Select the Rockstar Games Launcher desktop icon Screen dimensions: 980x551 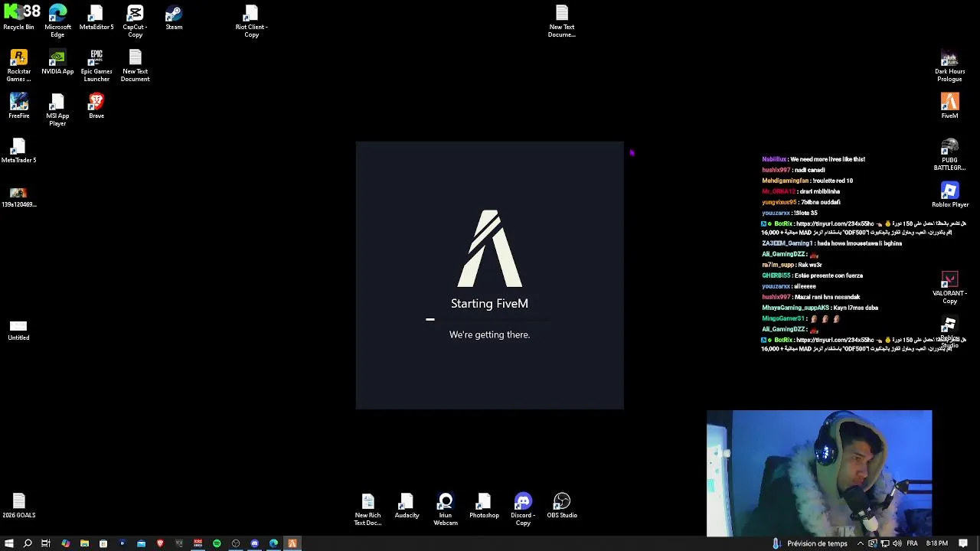[19, 66]
